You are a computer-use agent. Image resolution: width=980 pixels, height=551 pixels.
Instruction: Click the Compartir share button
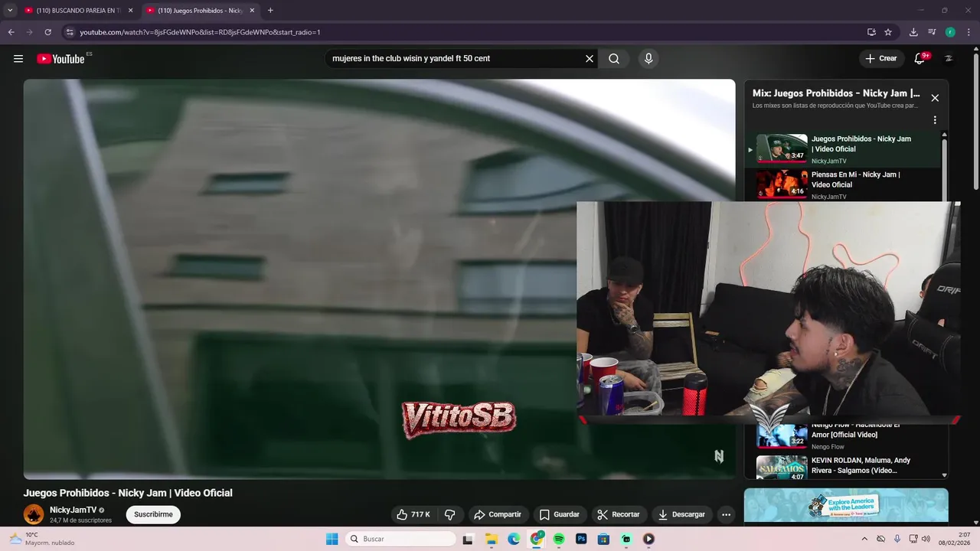tap(497, 514)
